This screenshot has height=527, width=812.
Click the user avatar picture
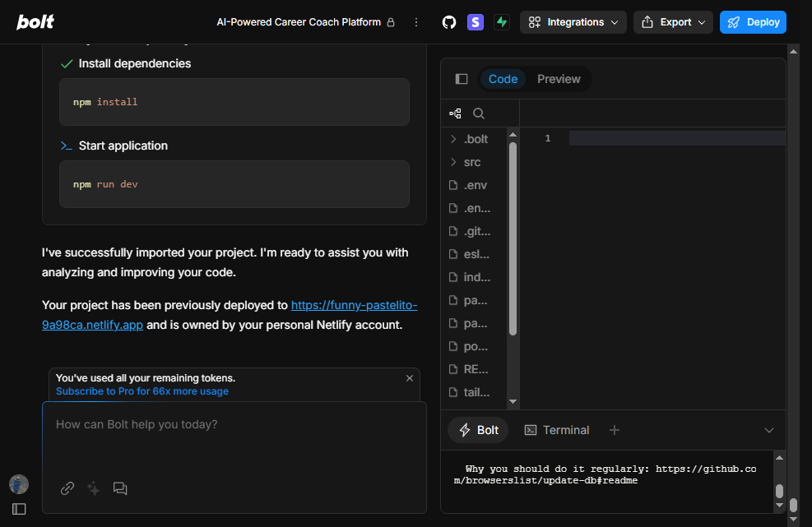tap(19, 484)
